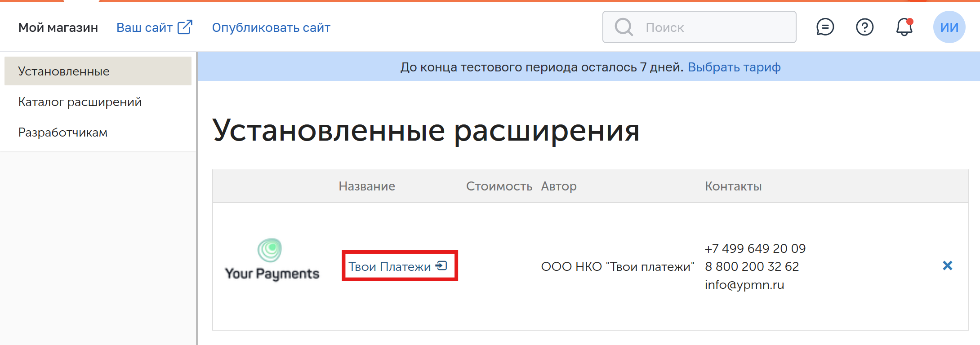The image size is (980, 345).
Task: Click the Your Payments logo thumbnail
Action: (272, 260)
